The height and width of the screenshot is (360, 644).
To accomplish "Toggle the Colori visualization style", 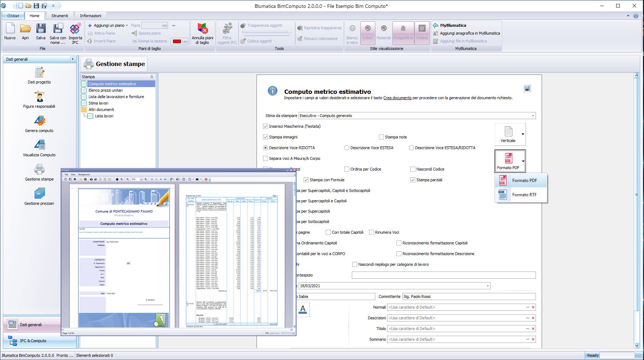I will point(367,33).
